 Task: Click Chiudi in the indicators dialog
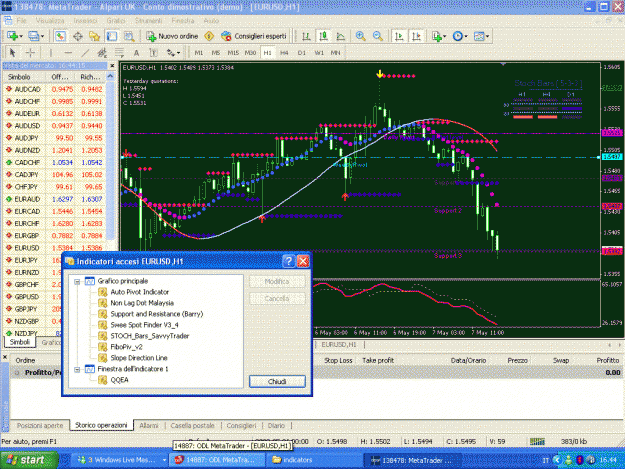(x=277, y=381)
